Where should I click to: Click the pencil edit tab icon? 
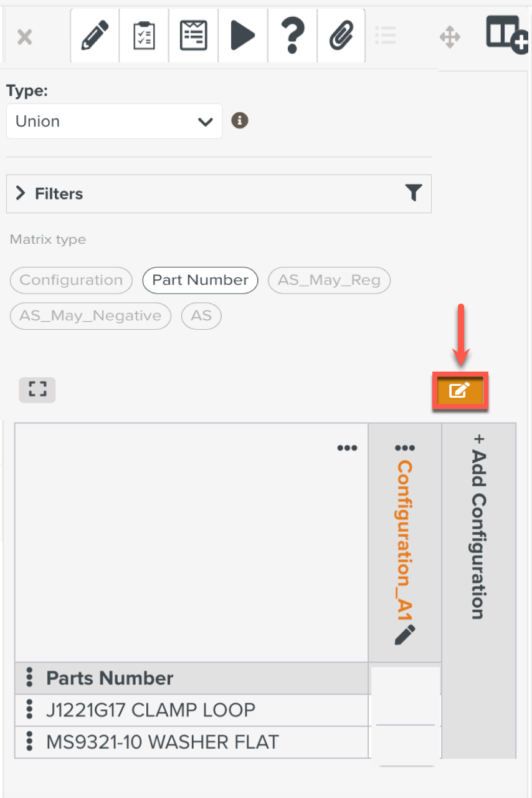coord(95,36)
